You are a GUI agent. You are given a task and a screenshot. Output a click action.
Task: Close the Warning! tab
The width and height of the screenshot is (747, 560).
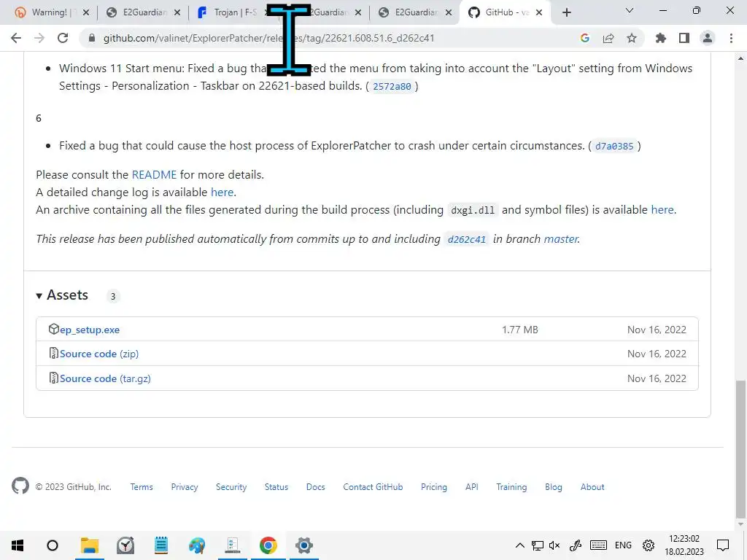[x=86, y=12]
